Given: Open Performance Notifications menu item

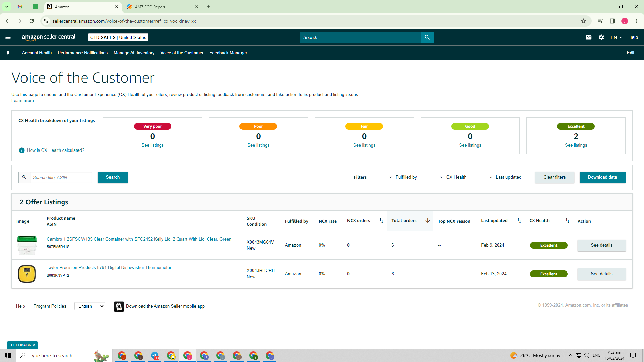Looking at the screenshot, I should (83, 53).
